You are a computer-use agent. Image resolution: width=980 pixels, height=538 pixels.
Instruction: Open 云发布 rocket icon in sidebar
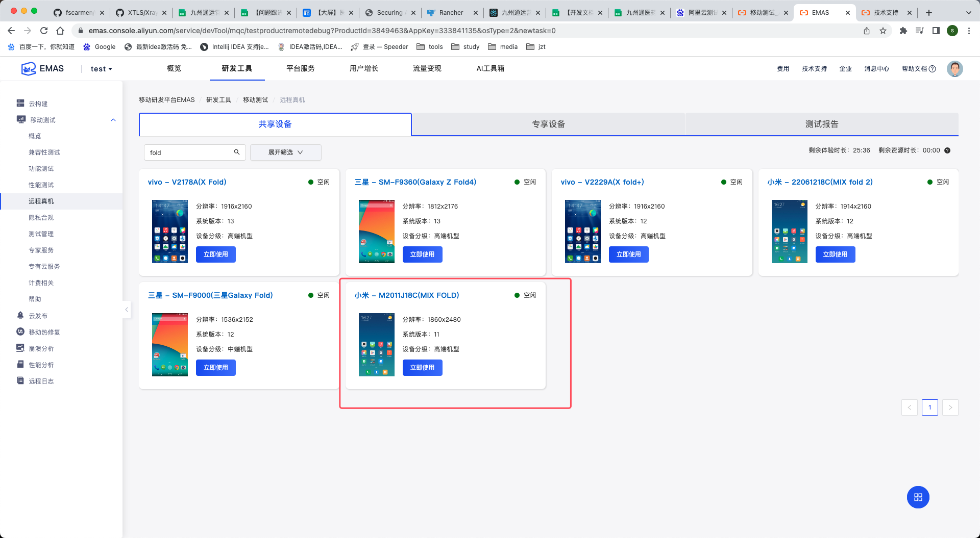(20, 316)
